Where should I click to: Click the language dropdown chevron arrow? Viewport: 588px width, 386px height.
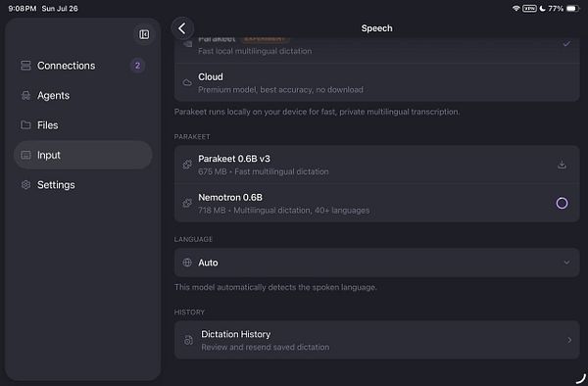pyautogui.click(x=566, y=263)
